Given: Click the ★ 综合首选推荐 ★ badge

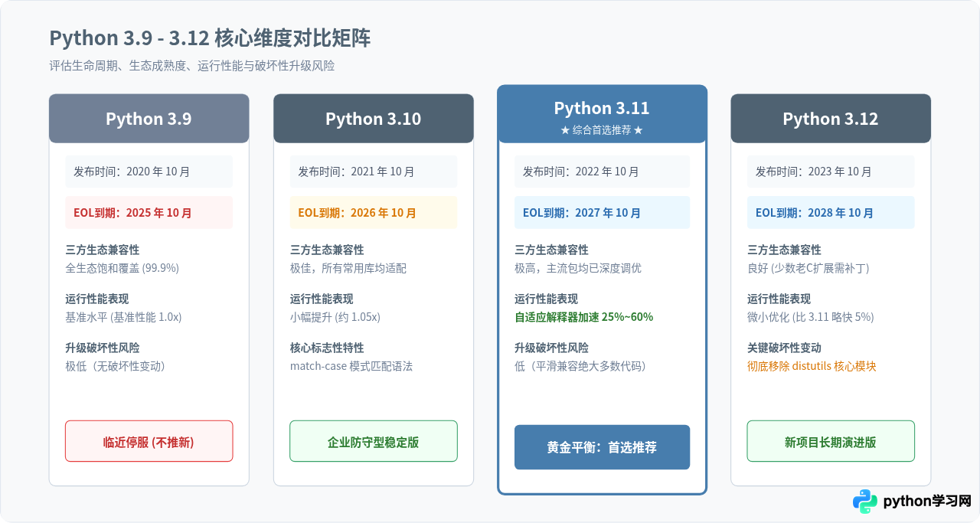Looking at the screenshot, I should coord(602,130).
